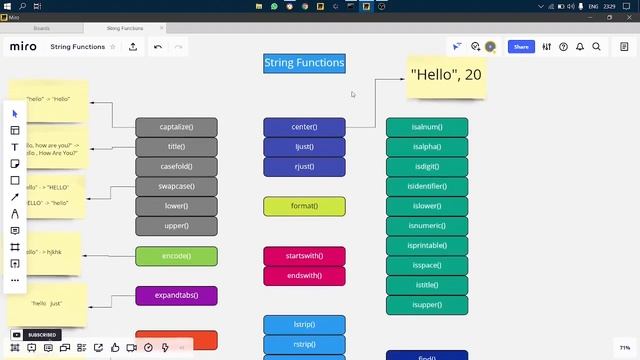Select the "Hello", 20 sticky note
This screenshot has width=640, height=360.
446,78
